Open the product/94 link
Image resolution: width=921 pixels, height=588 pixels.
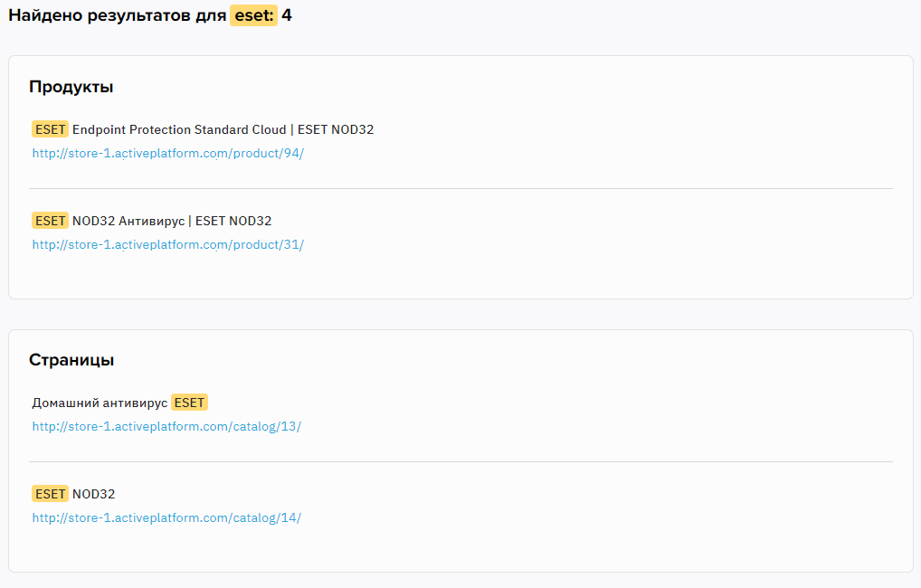tap(168, 153)
